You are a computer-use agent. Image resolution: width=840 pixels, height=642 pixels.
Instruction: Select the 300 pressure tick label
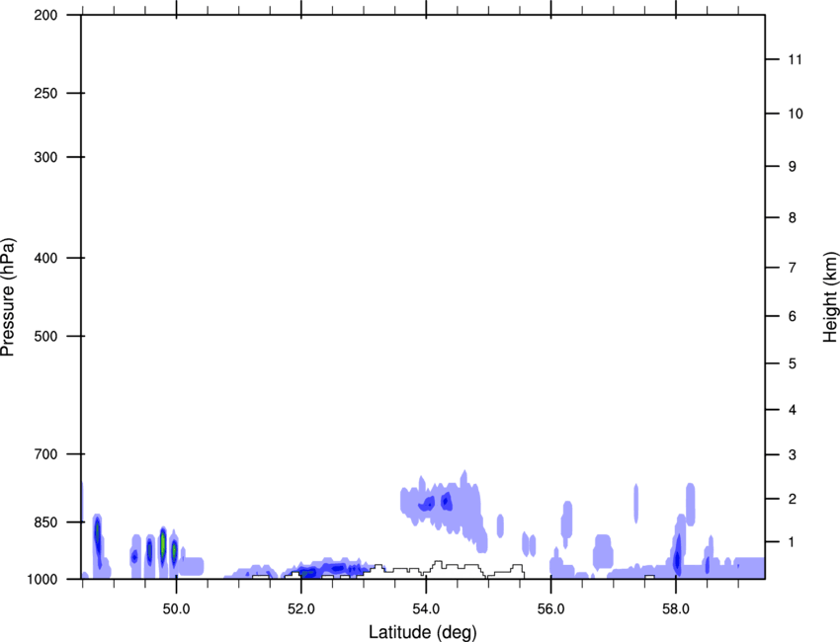[46, 157]
